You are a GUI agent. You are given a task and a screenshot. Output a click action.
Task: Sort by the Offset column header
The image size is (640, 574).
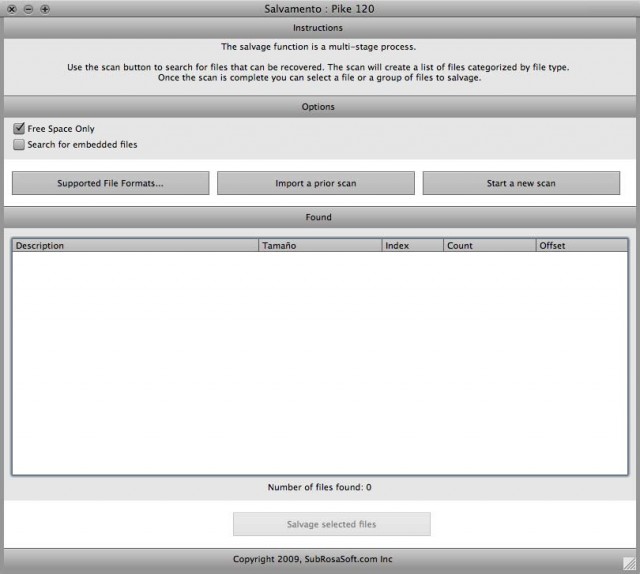tap(582, 245)
